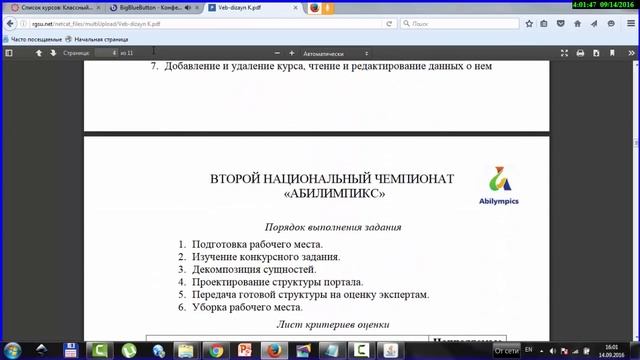This screenshot has width=640, height=360.
Task: Open Часто посещаемые bookmarks folder
Action: pyautogui.click(x=32, y=40)
